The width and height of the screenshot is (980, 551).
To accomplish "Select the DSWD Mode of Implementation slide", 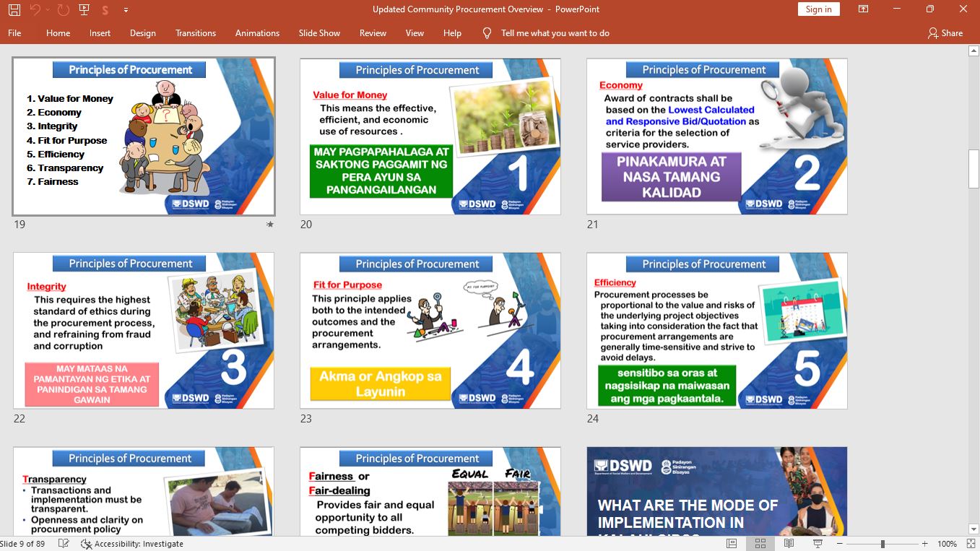I will tap(717, 491).
